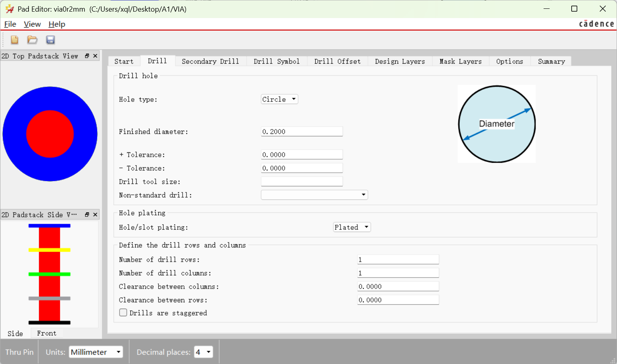Click the green layer in side view
Viewport: 617px width, 364px height.
[x=49, y=274]
